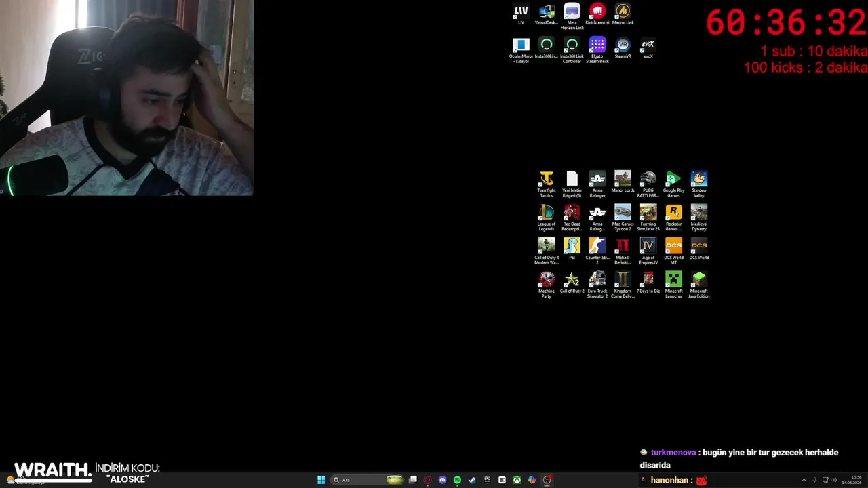Launch Call of Duty 2 shortcut
This screenshot has height=488, width=868.
(572, 283)
